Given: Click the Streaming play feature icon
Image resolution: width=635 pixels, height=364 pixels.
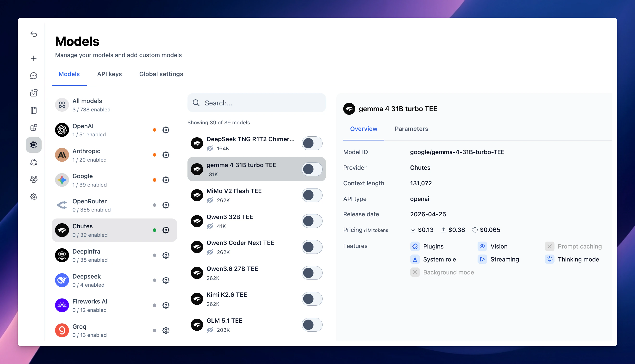Looking at the screenshot, I should 482,259.
